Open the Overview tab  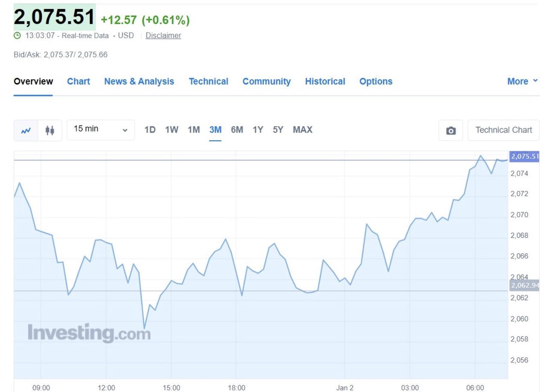click(x=33, y=81)
